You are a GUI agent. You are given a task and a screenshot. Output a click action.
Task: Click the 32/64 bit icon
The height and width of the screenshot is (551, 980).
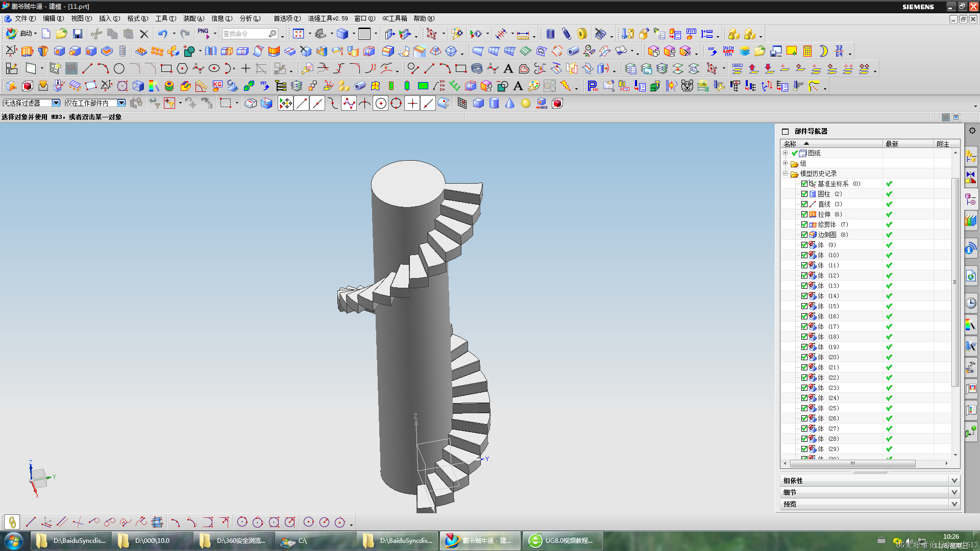coord(839,51)
